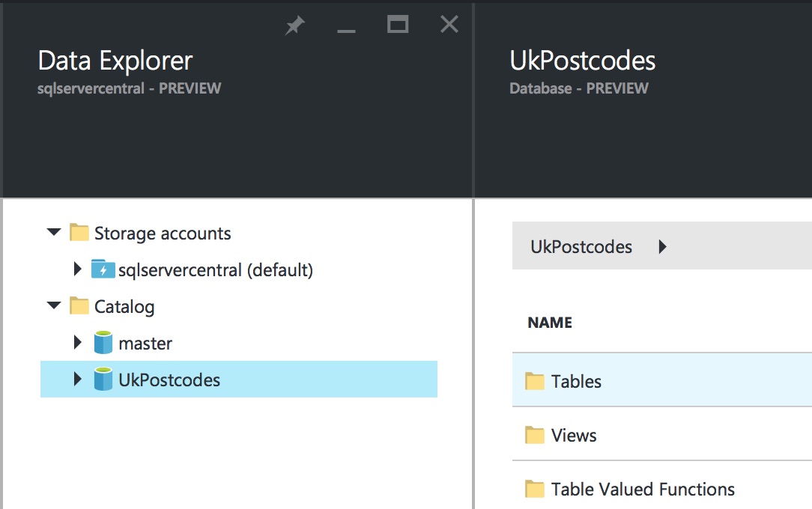This screenshot has width=812, height=509.
Task: Click the Catalog folder icon
Action: point(79,306)
